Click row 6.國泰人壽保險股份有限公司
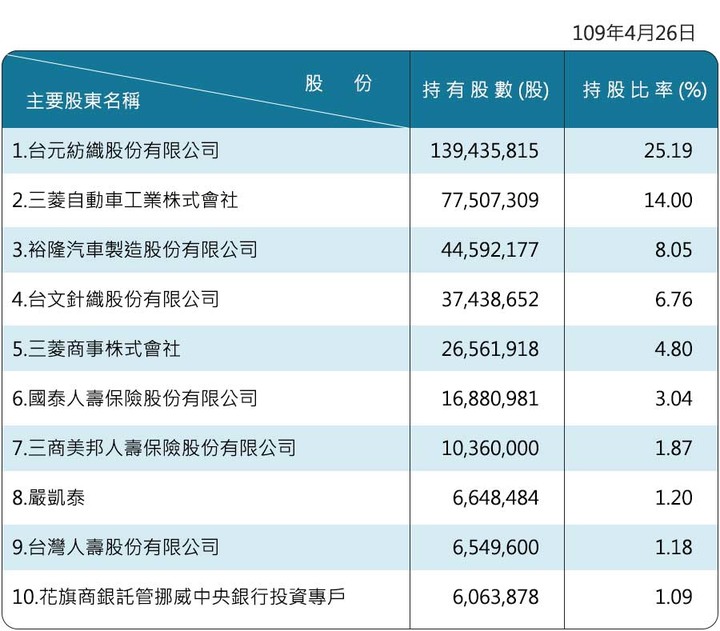 pos(135,399)
